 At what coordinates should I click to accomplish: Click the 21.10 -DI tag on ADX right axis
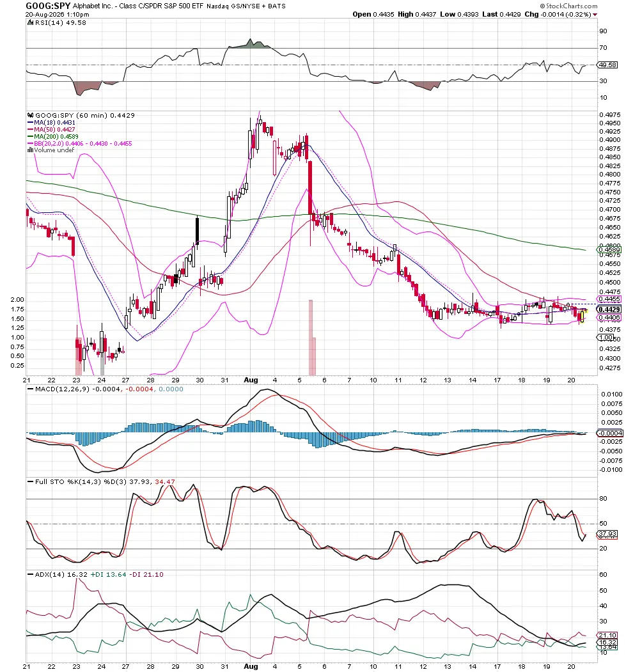[x=607, y=635]
